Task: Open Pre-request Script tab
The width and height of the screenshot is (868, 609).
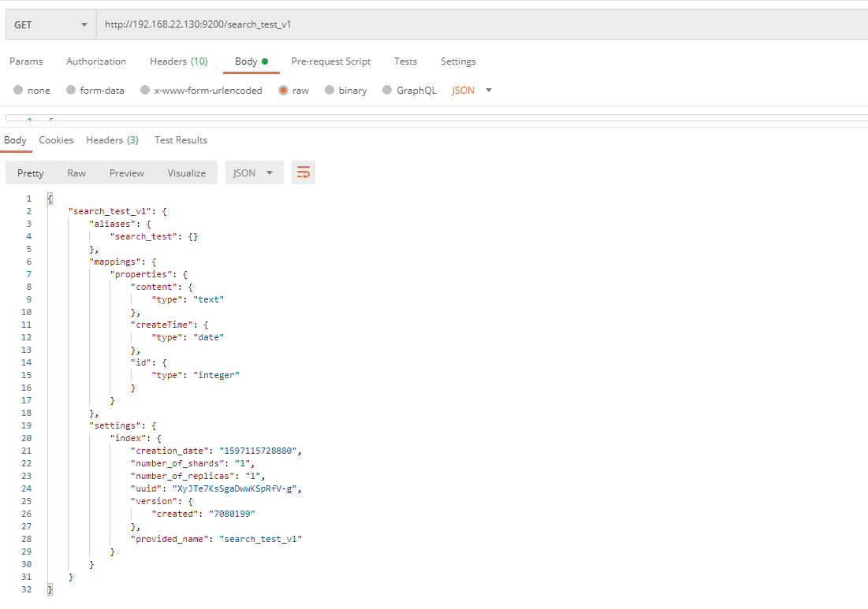Action: [x=331, y=61]
